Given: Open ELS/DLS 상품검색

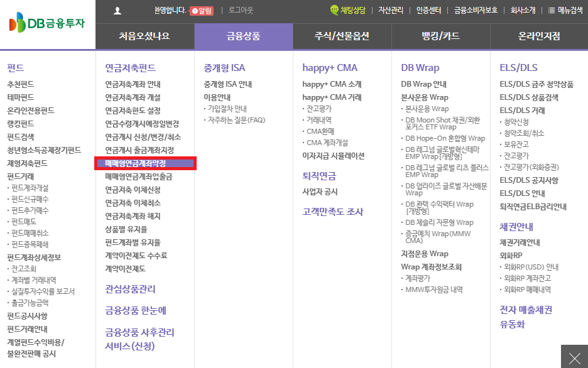Looking at the screenshot, I should (529, 97).
